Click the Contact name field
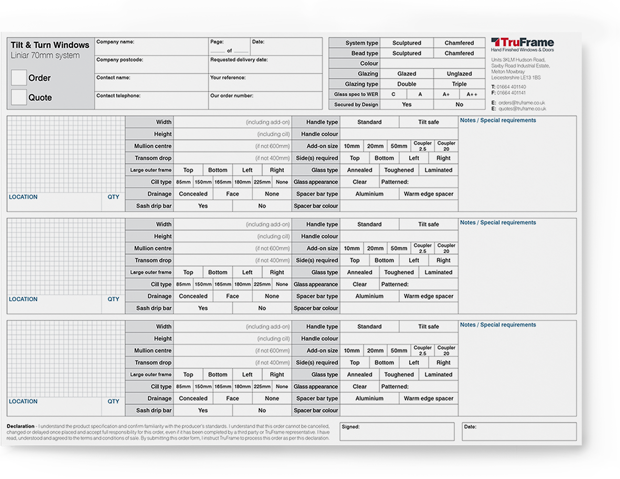The height and width of the screenshot is (479, 620). (151, 82)
